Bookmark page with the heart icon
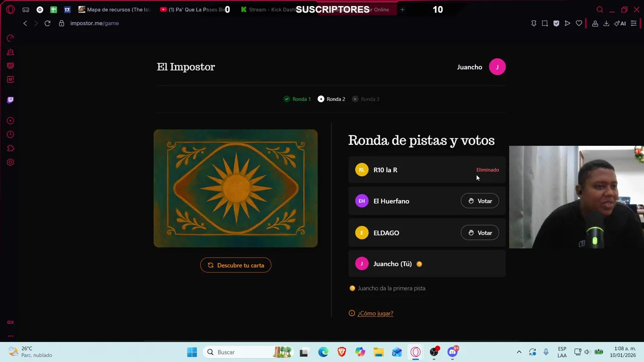The height and width of the screenshot is (362, 644). pos(579,23)
